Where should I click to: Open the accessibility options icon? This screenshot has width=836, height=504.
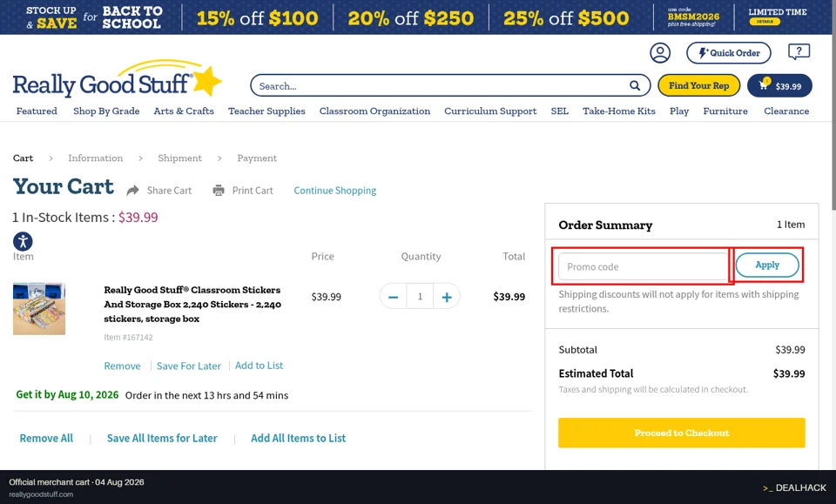pyautogui.click(x=23, y=241)
